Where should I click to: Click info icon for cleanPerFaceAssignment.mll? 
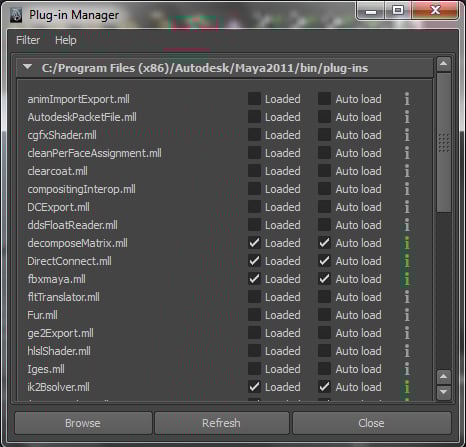tap(407, 153)
